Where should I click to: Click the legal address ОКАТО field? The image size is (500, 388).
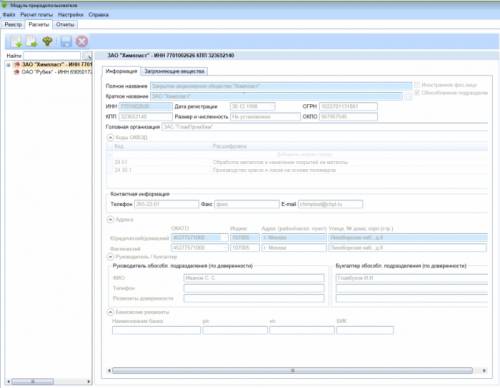[x=200, y=238]
